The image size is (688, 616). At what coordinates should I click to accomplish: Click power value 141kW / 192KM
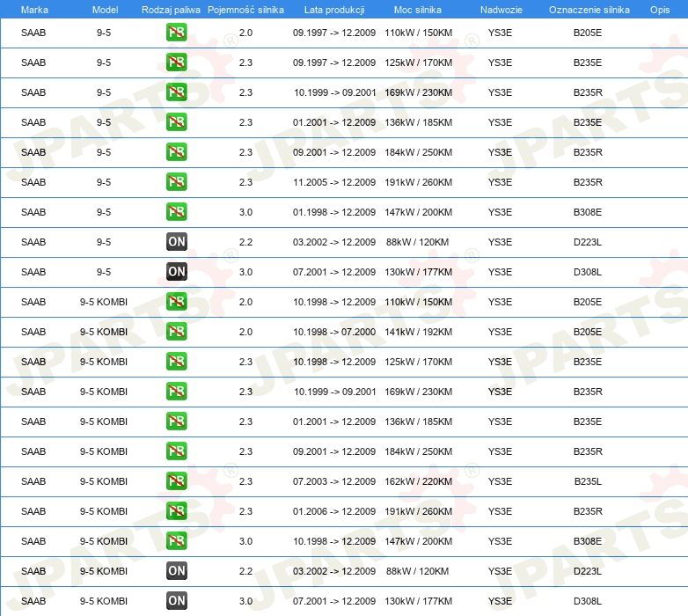click(418, 332)
